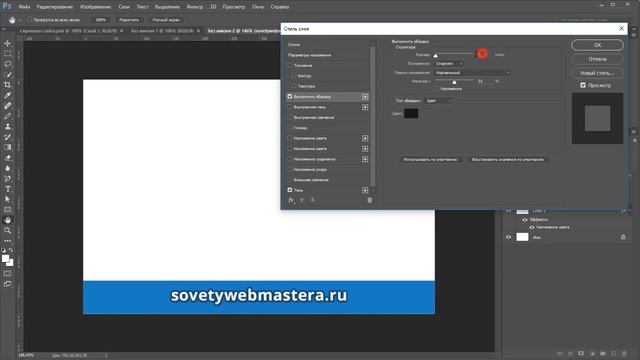This screenshot has height=360, width=640.
Task: Open the Режим наложения blend mode dropdown
Action: pyautogui.click(x=472, y=73)
